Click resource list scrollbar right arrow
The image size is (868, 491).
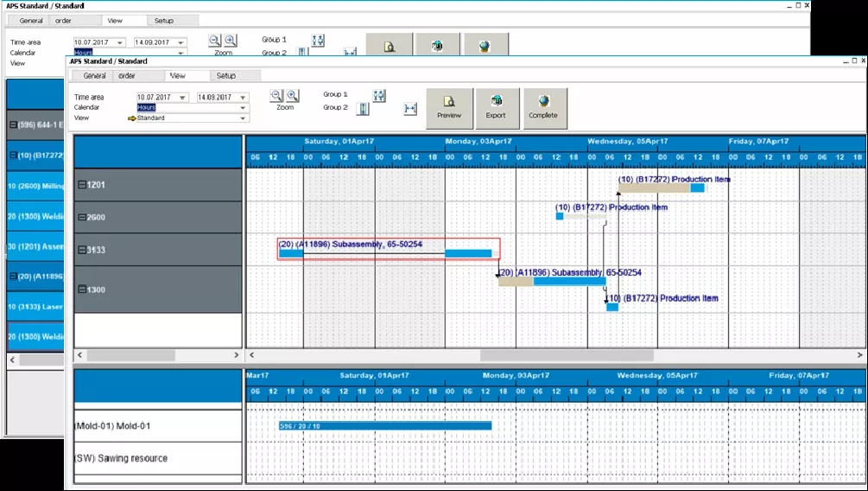point(237,354)
